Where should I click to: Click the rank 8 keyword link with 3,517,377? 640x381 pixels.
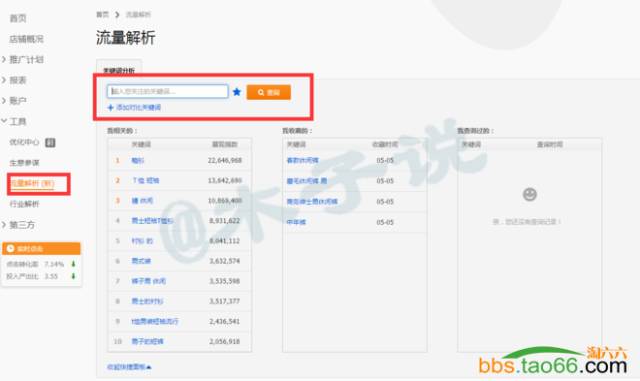click(x=147, y=301)
